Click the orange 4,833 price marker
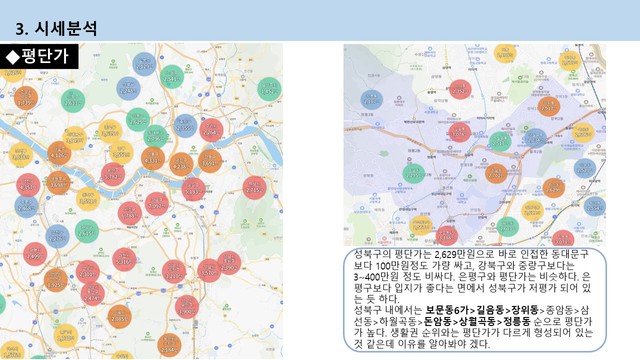640x360 pixels. 153,158
